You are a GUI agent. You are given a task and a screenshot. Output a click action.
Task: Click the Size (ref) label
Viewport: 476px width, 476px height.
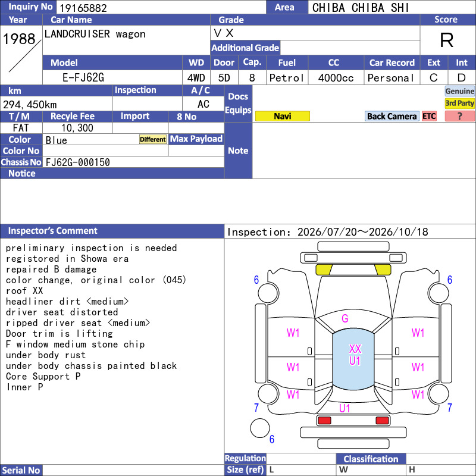(x=245, y=469)
